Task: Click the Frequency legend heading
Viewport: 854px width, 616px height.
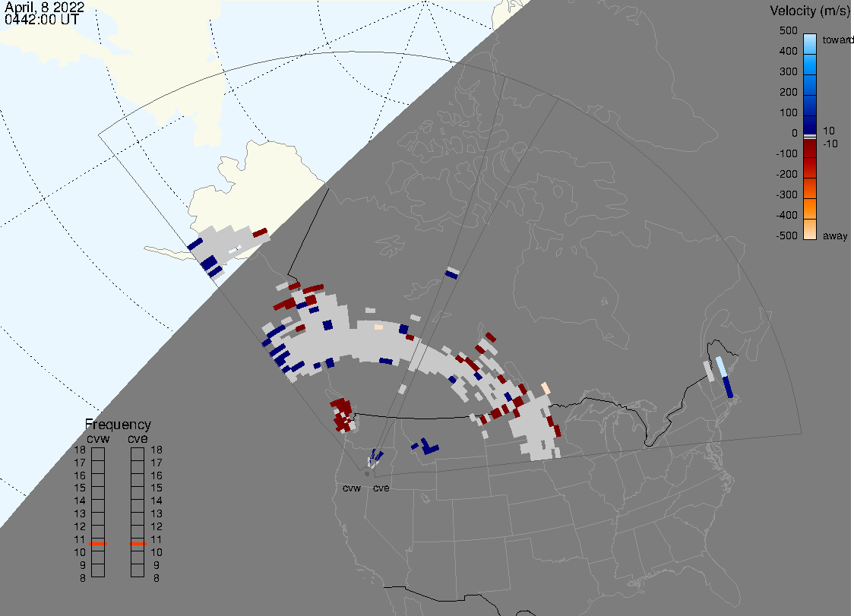Action: (118, 425)
